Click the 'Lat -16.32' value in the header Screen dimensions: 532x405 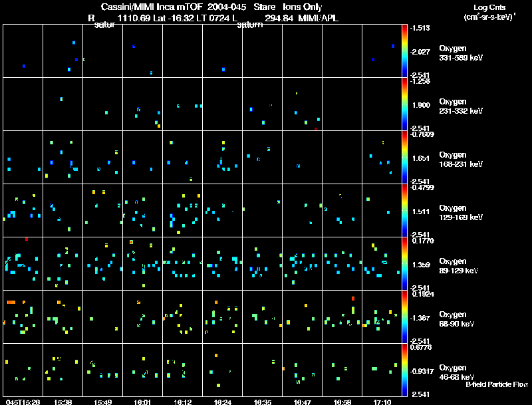[173, 19]
